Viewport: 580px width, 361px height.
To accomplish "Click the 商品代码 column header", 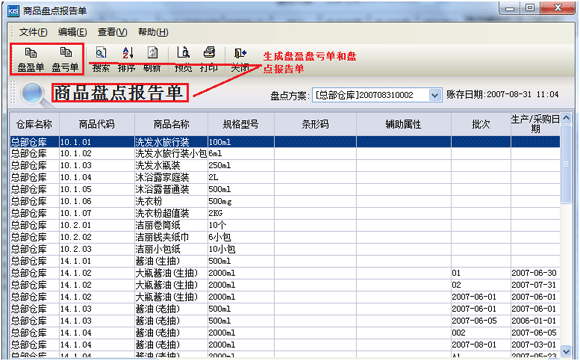I will coord(97,124).
